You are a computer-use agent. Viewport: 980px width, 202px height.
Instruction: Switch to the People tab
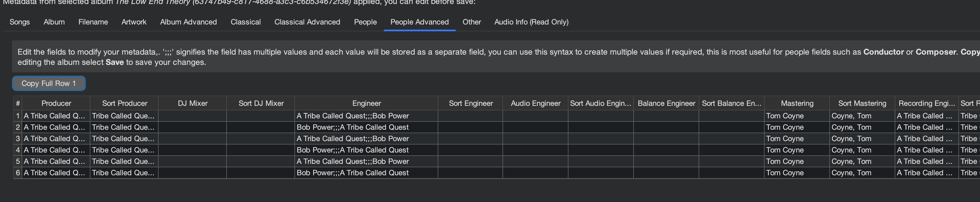pyautogui.click(x=365, y=22)
